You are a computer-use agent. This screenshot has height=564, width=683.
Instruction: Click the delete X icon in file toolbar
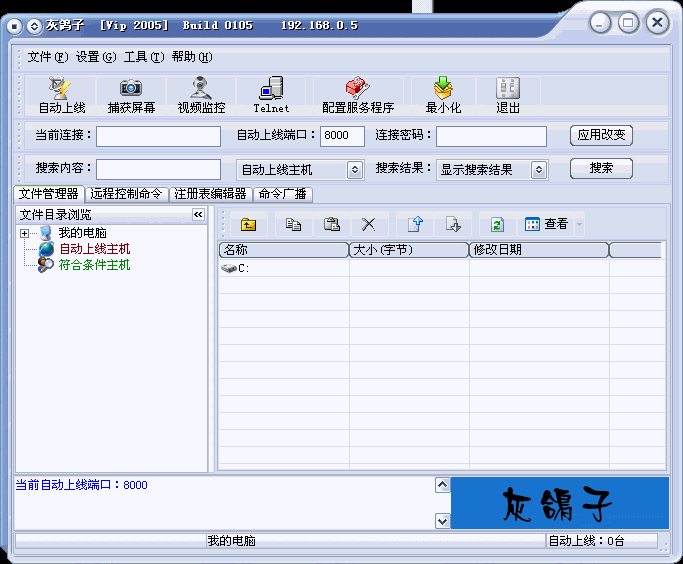point(368,225)
